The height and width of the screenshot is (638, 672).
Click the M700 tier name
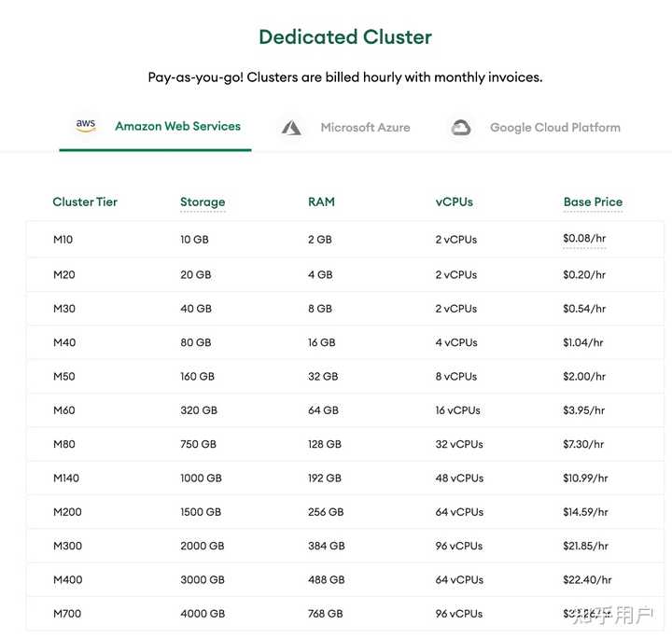[x=67, y=614]
